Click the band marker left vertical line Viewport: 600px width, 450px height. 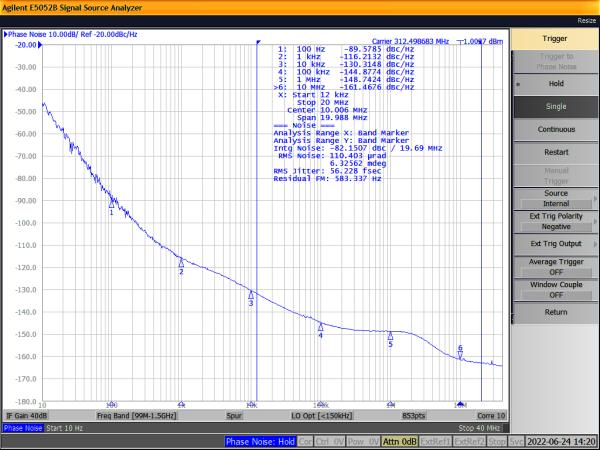click(257, 222)
